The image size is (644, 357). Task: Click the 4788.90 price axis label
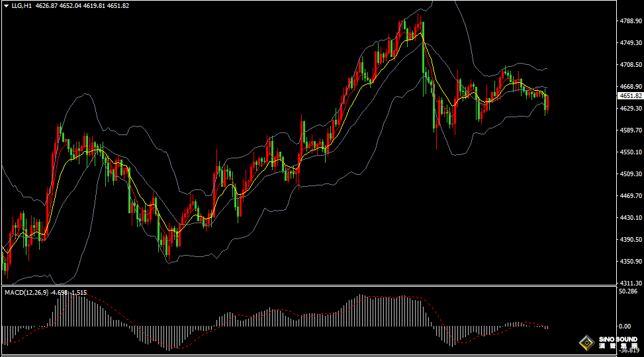pyautogui.click(x=631, y=21)
